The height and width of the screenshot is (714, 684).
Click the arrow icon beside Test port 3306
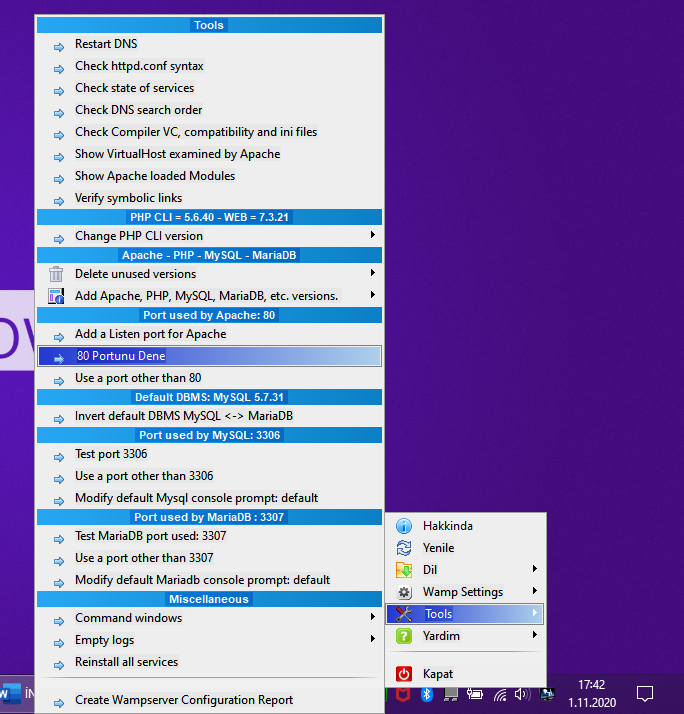coord(59,457)
